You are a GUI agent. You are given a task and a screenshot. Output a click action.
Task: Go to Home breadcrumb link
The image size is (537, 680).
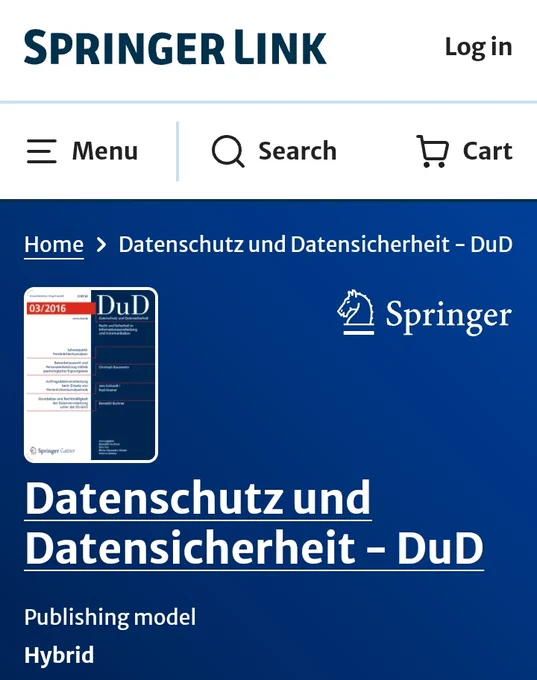pos(54,245)
